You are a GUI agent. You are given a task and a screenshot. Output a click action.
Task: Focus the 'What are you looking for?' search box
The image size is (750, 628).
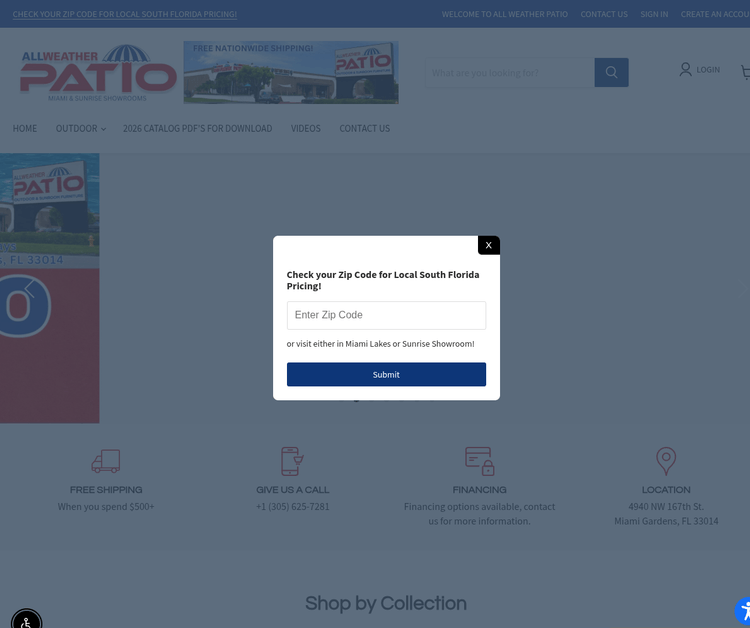[x=510, y=73]
